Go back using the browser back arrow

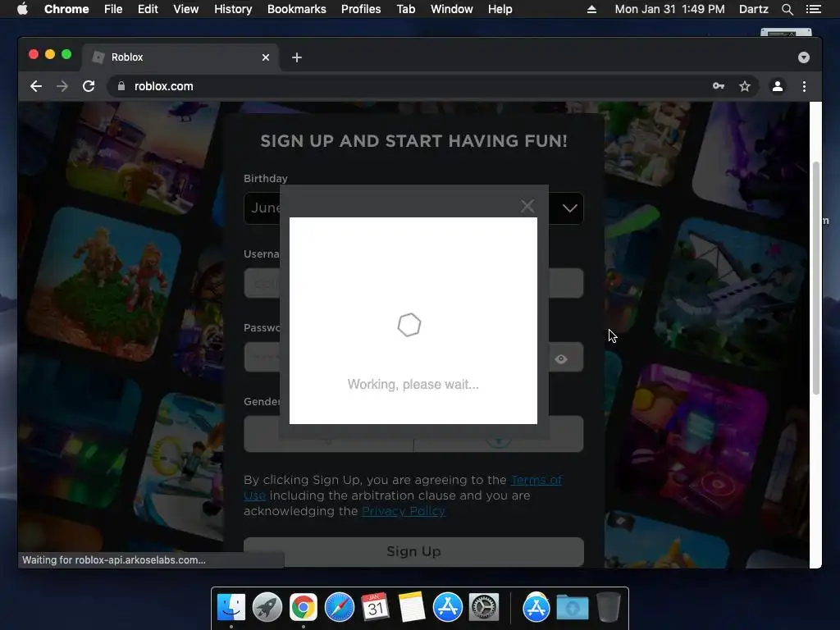(x=36, y=86)
